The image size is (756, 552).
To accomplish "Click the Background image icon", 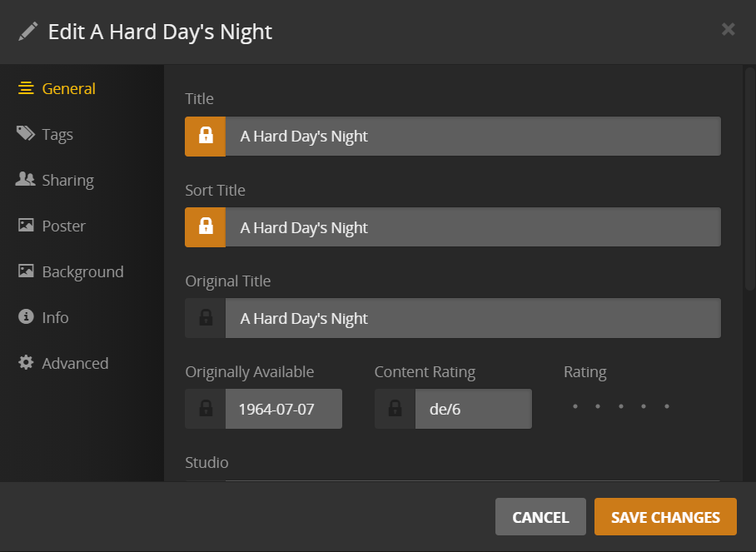I will pos(26,271).
